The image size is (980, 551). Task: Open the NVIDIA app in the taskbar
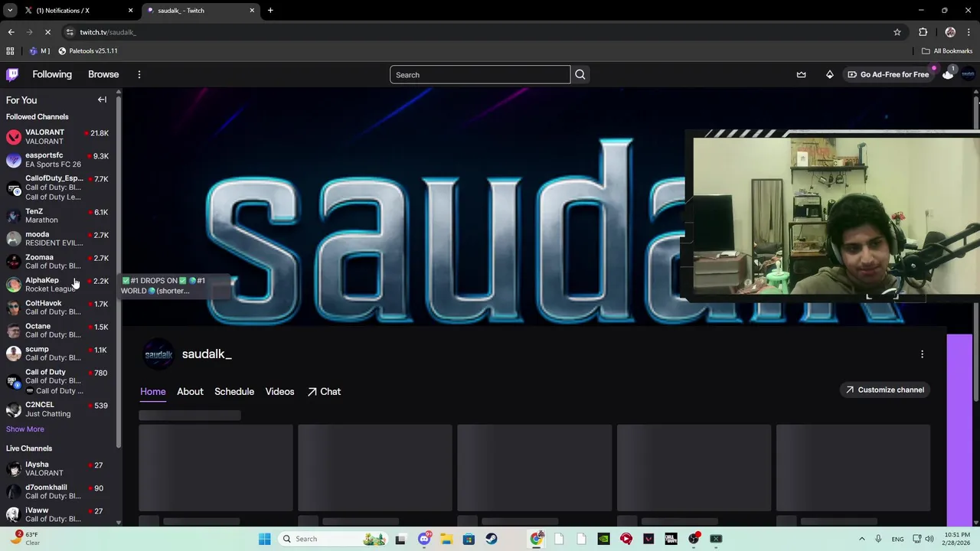pyautogui.click(x=603, y=539)
